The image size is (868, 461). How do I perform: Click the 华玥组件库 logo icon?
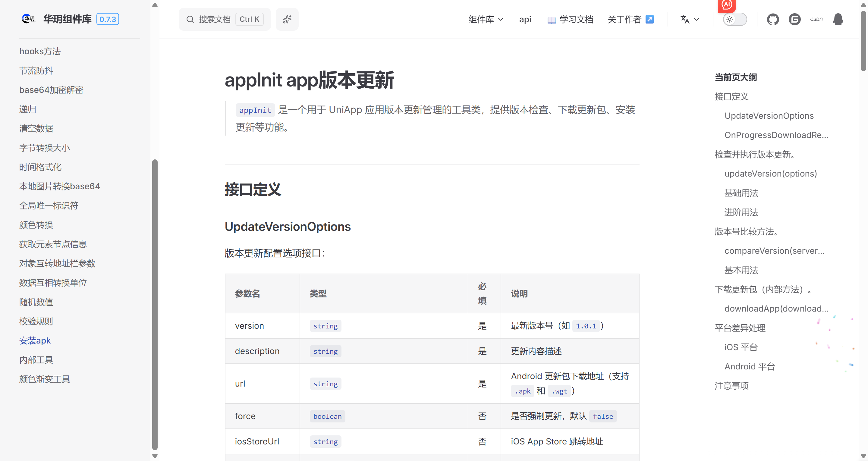pyautogui.click(x=28, y=19)
